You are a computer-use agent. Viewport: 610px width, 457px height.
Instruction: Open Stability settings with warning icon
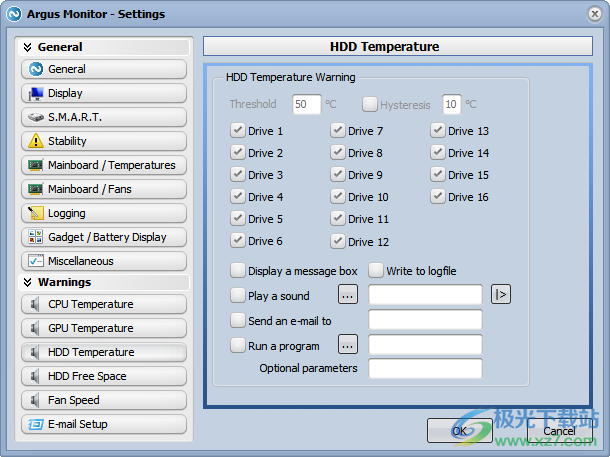point(103,141)
